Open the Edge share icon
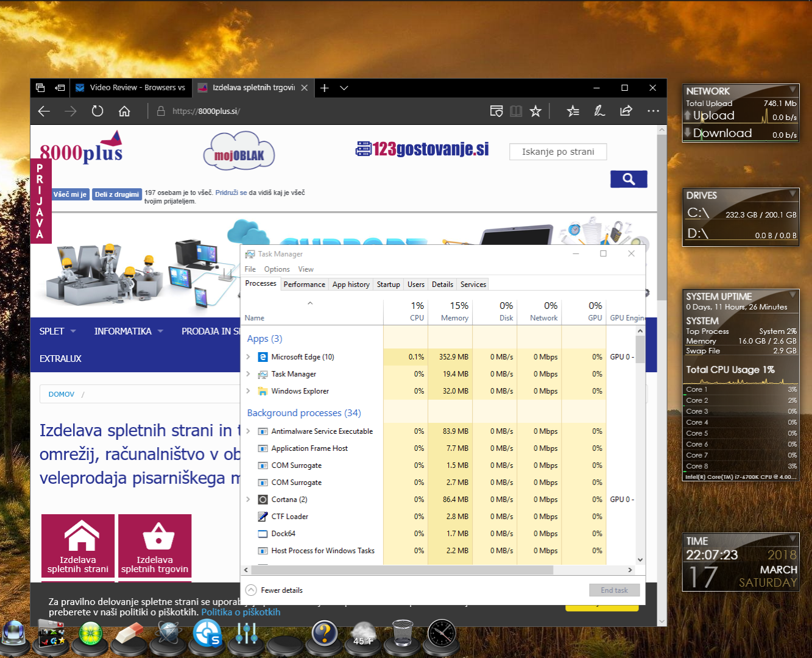Image resolution: width=812 pixels, height=658 pixels. 626,111
